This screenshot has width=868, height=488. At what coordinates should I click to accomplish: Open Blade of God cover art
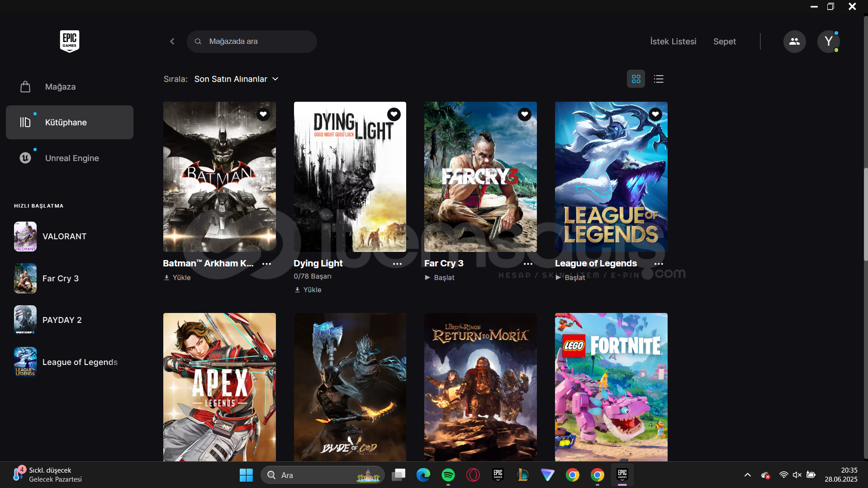click(x=350, y=387)
